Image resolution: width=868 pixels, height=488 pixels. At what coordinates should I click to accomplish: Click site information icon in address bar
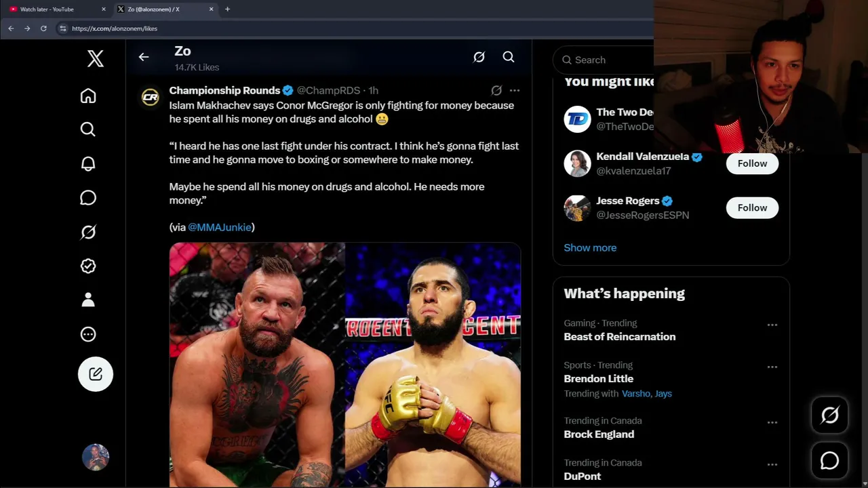[63, 28]
